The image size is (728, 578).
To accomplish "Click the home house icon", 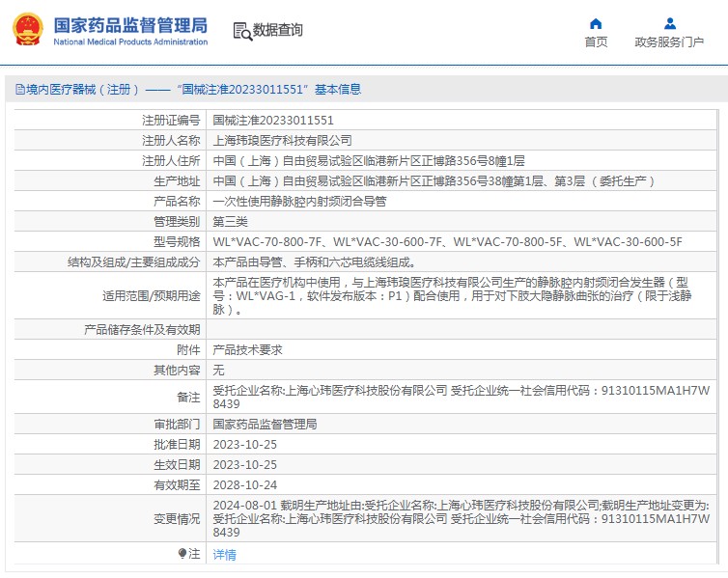I will coord(596,23).
